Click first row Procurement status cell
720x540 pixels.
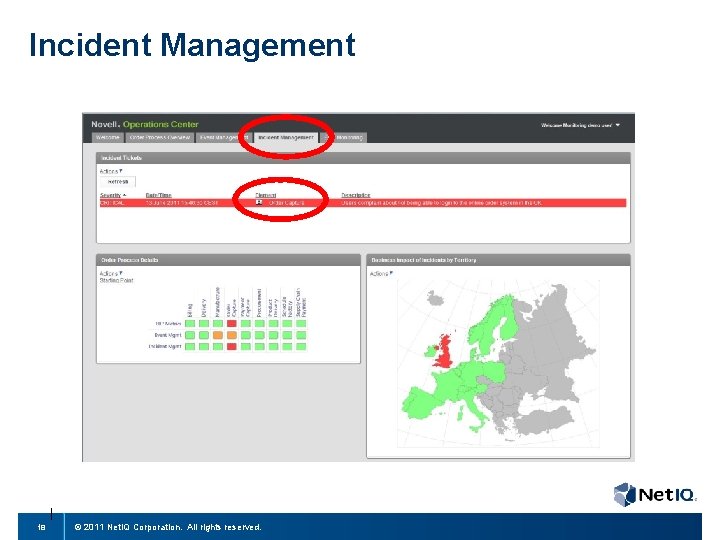259,324
